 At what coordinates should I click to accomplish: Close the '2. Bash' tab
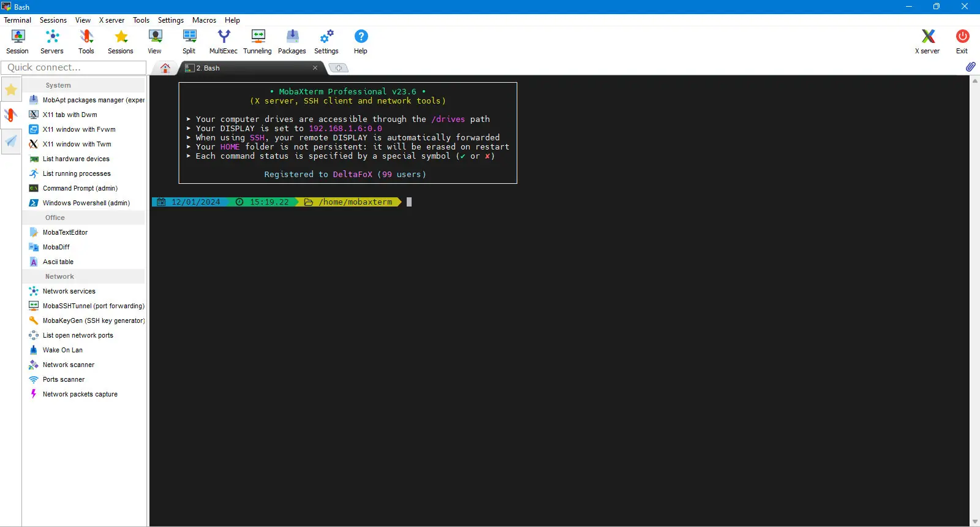click(315, 68)
